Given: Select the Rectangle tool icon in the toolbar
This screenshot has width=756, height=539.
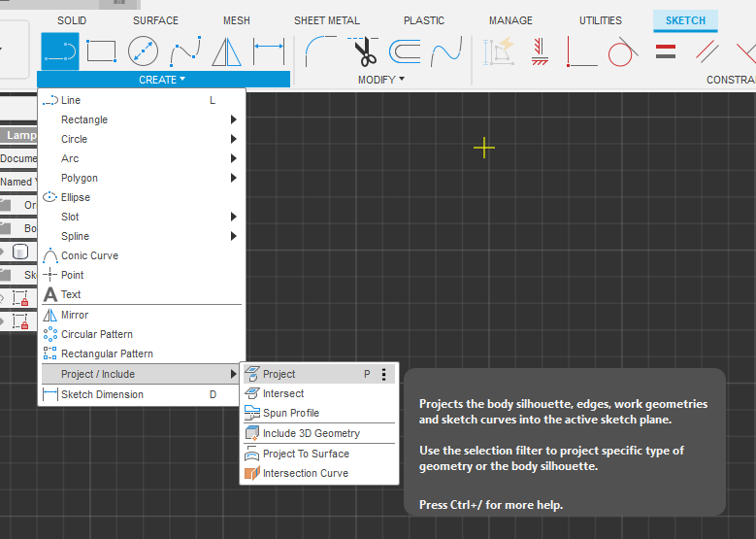Looking at the screenshot, I should [x=101, y=51].
